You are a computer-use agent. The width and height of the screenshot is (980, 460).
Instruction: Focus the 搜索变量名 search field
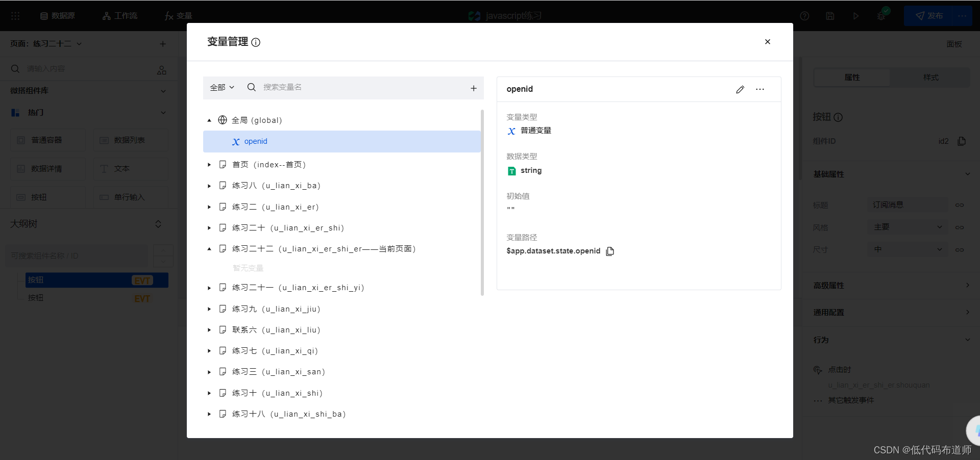point(362,87)
